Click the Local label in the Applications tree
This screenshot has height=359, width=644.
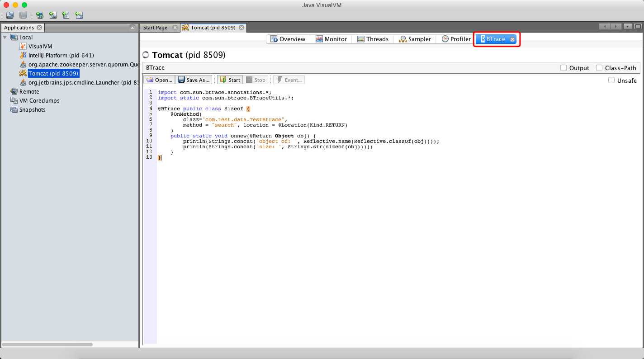click(x=26, y=37)
